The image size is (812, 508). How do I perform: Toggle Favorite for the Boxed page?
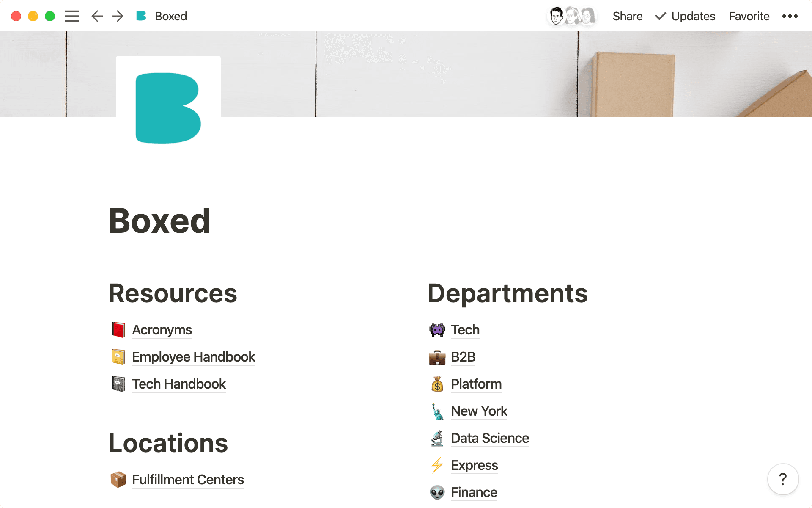pos(749,16)
